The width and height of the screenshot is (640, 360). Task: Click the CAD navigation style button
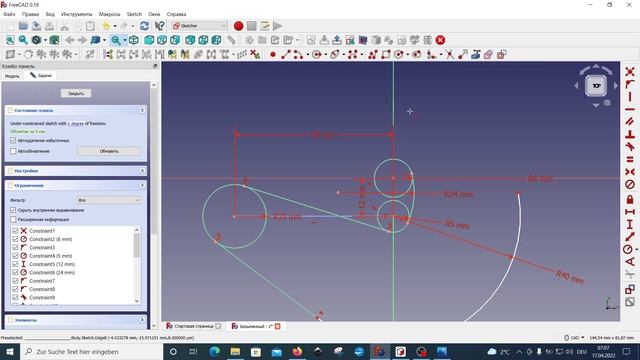coord(574,338)
